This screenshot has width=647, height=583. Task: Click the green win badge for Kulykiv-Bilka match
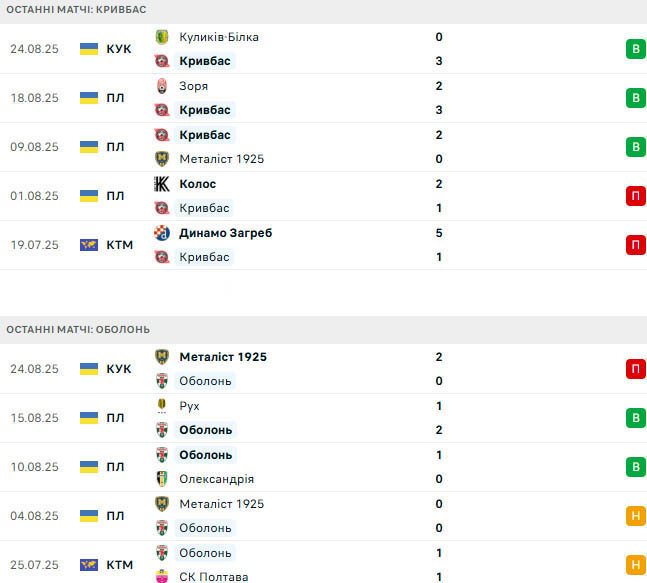pos(634,49)
